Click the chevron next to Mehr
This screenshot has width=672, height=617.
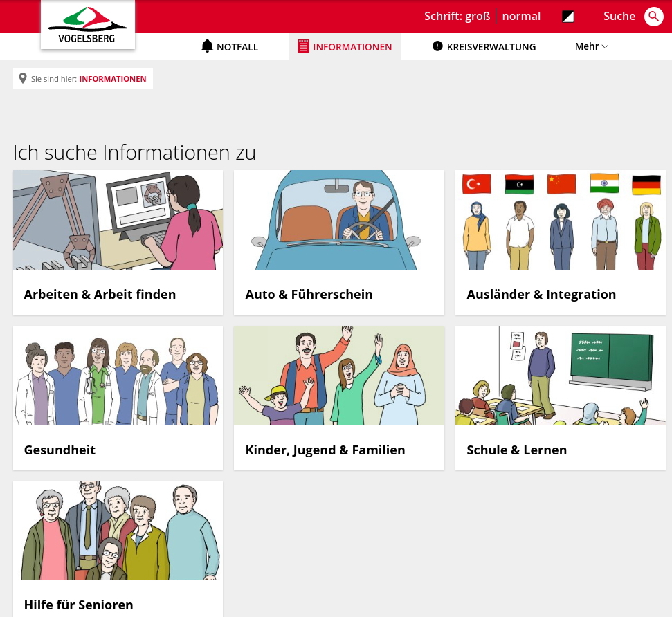[x=606, y=46]
